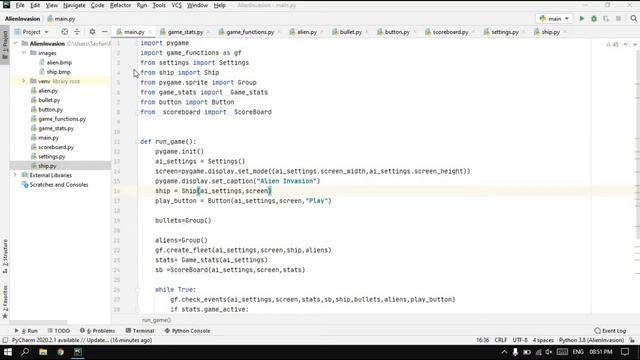The image size is (640, 360).
Task: Click the Python 3.8 interpreter selector
Action: [591, 340]
